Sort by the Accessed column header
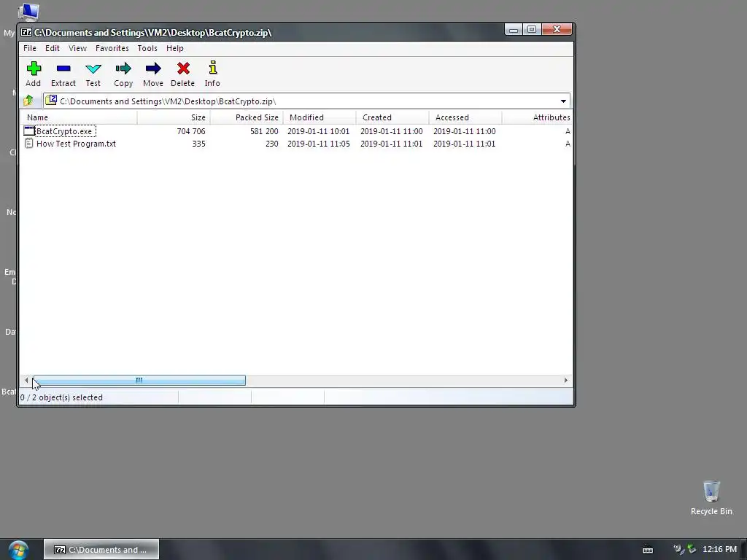747x560 pixels. 465,117
